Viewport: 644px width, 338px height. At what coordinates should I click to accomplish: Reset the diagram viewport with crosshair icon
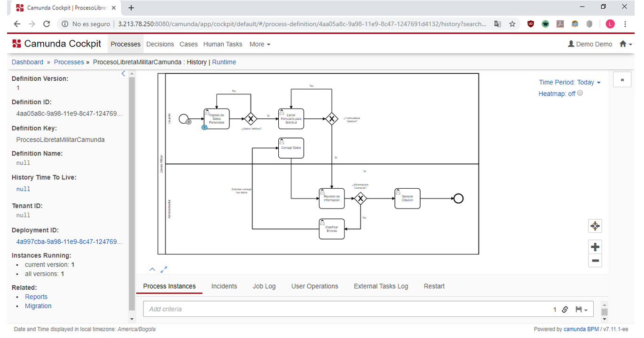click(595, 226)
